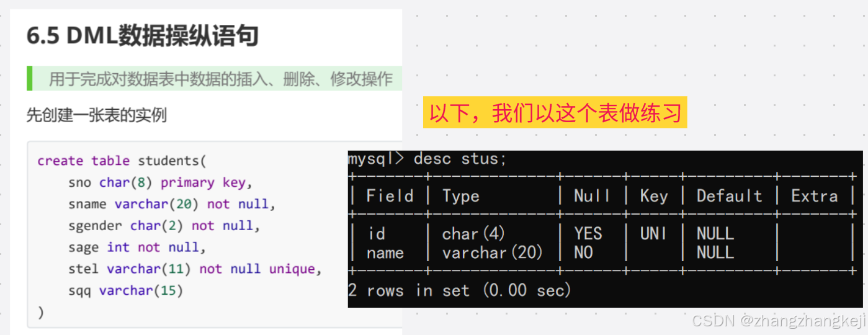Viewport: 868px width, 335px height.
Task: Click the "Default" column header
Action: point(729,196)
